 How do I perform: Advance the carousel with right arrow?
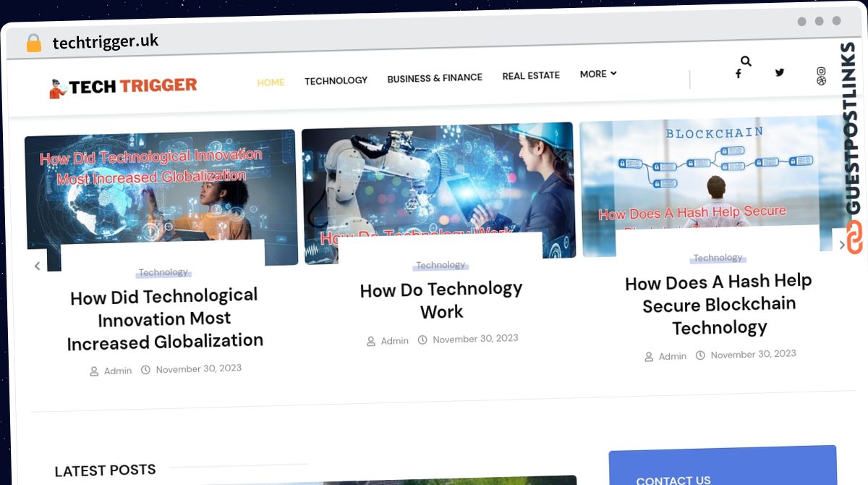tap(841, 245)
